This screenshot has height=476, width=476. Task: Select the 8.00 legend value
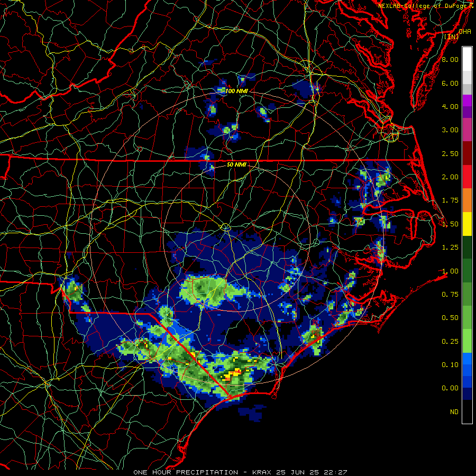[450, 59]
